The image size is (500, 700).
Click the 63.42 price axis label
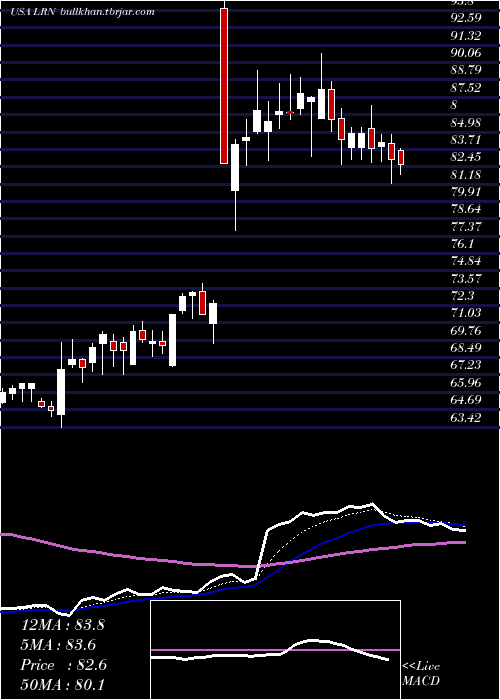tap(467, 417)
